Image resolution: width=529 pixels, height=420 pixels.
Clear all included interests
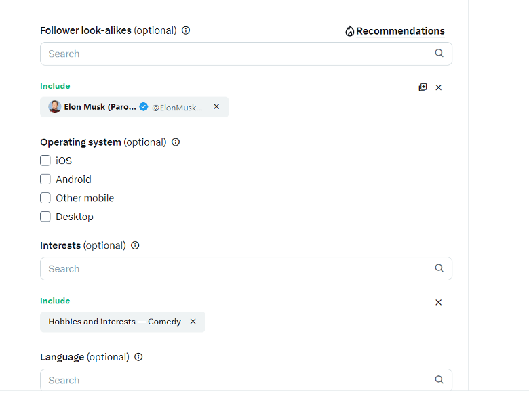coord(439,303)
